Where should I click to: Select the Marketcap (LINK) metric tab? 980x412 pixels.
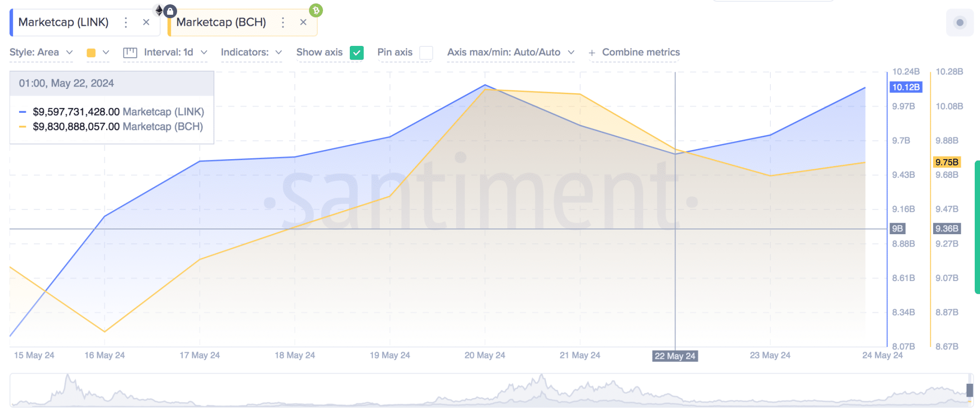click(64, 22)
